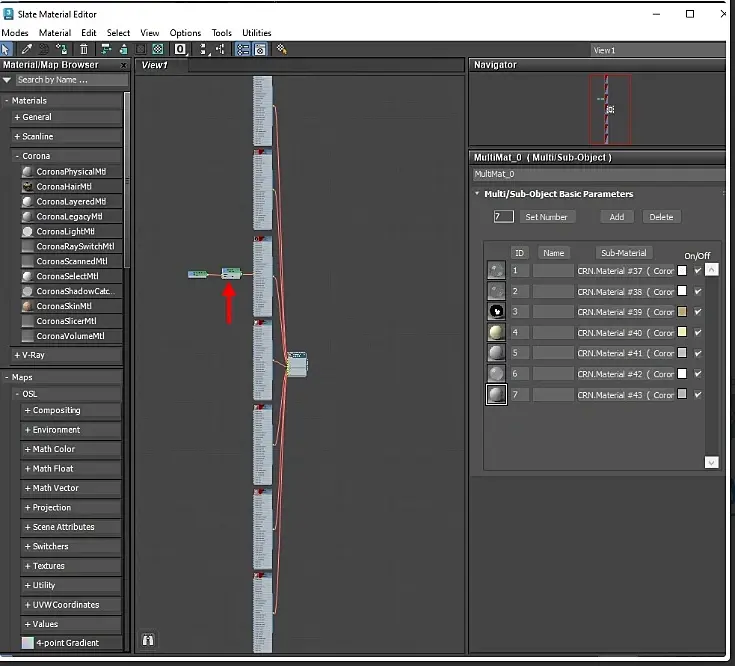735x666 pixels.
Task: Click the Set Number button
Action: click(546, 217)
